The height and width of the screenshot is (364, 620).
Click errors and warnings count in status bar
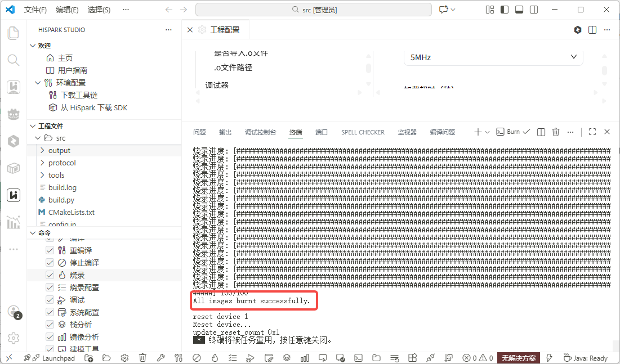(x=478, y=358)
